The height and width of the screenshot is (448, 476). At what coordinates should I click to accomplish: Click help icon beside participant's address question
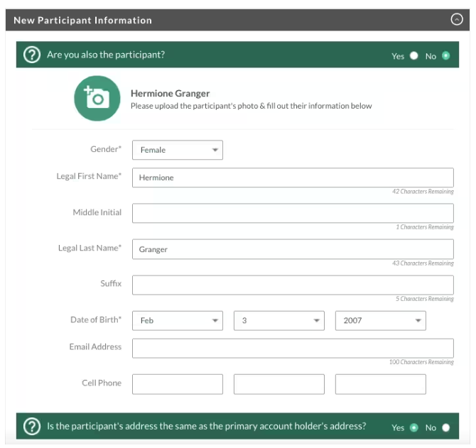[x=32, y=427]
